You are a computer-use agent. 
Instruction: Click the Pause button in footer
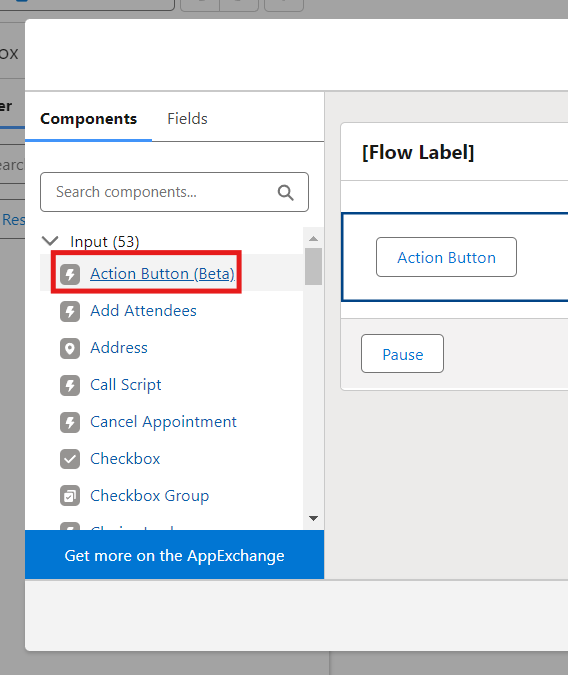(x=402, y=353)
